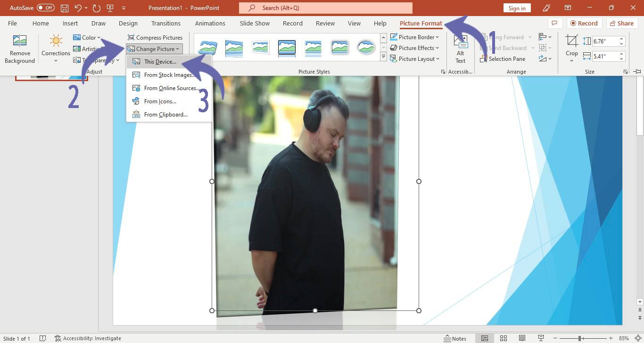Click the Record button at top right
This screenshot has height=343, width=644.
pos(583,23)
